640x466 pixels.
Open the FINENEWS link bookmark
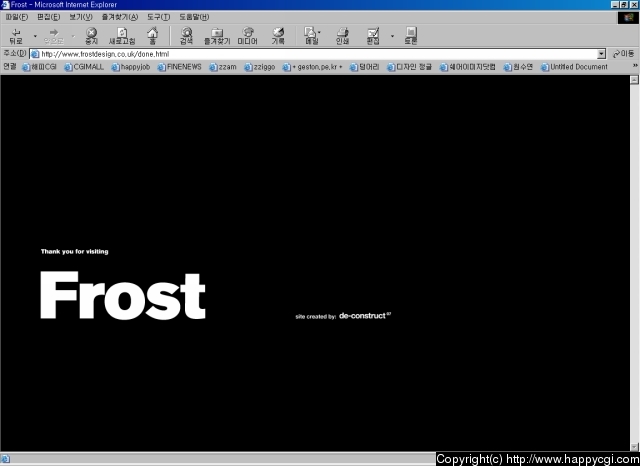click(x=180, y=67)
